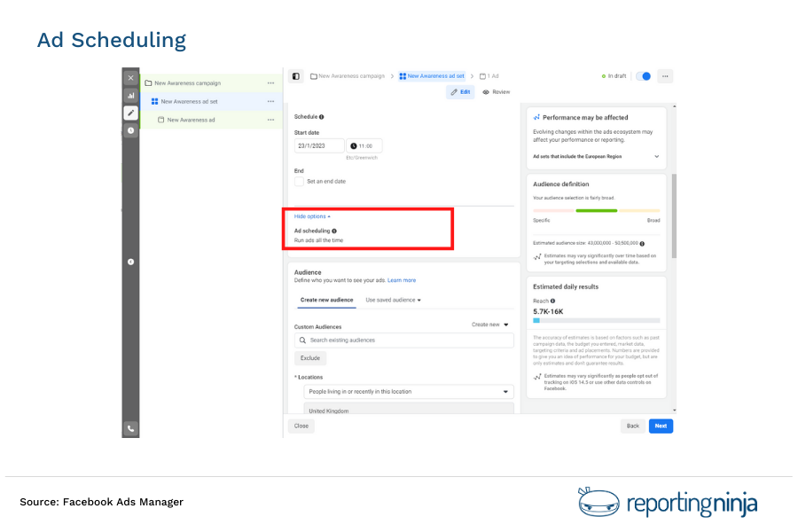Open the top-right more options menu
Image resolution: width=798 pixels, height=532 pixels.
[x=665, y=76]
